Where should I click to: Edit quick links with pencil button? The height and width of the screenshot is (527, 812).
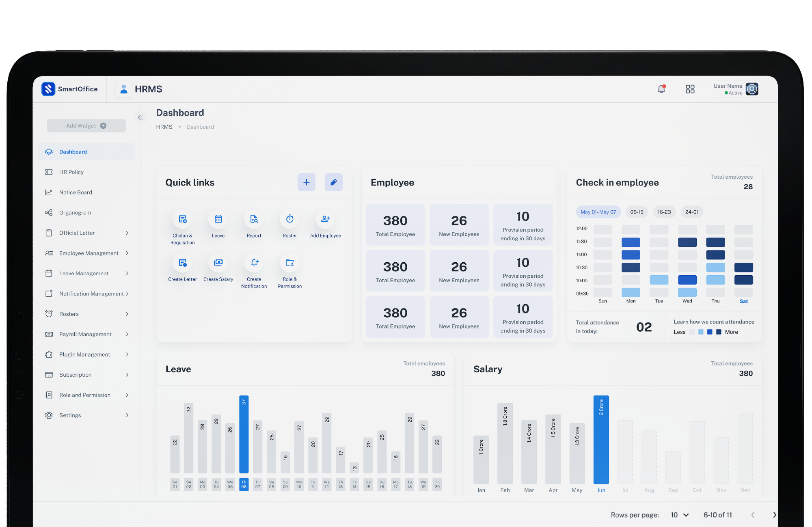(x=333, y=182)
